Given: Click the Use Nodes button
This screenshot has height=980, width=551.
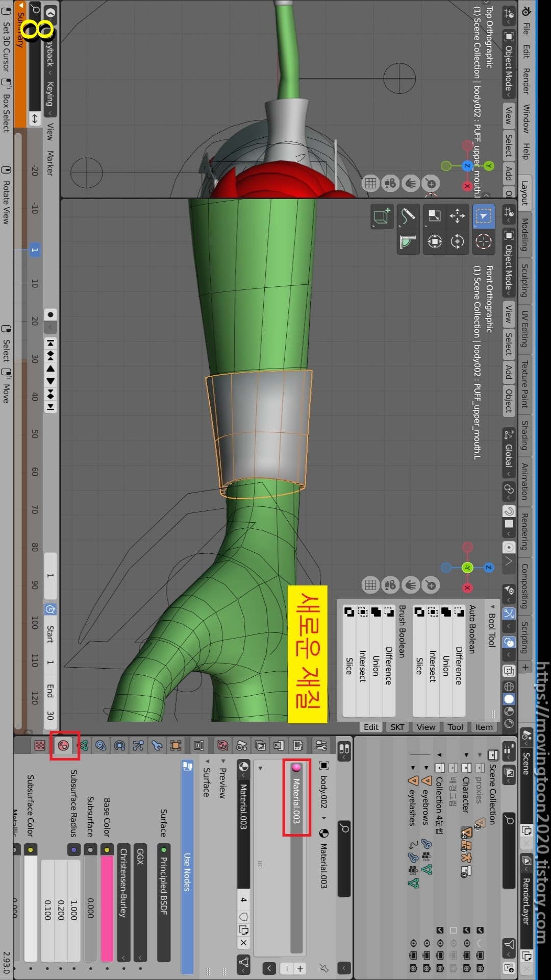Looking at the screenshot, I should point(187,866).
